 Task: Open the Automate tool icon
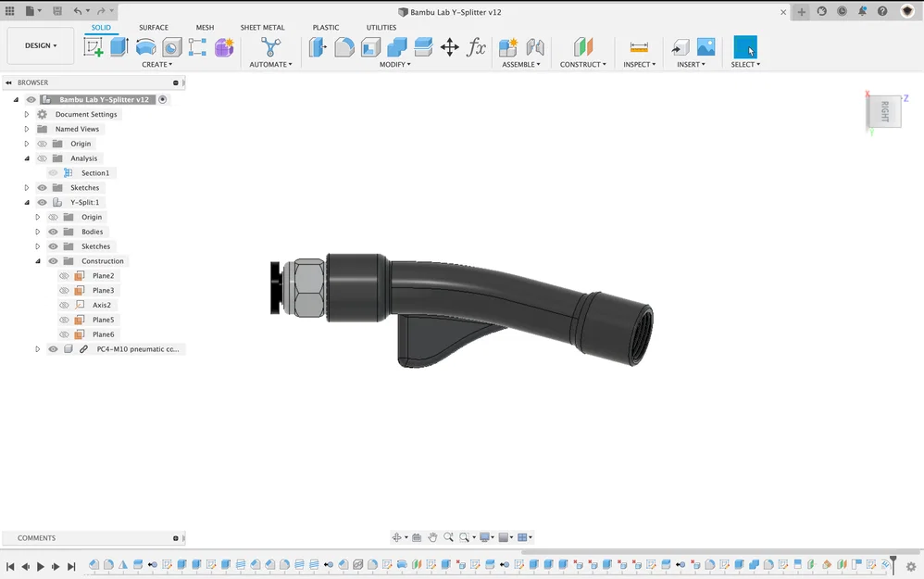[x=270, y=47]
